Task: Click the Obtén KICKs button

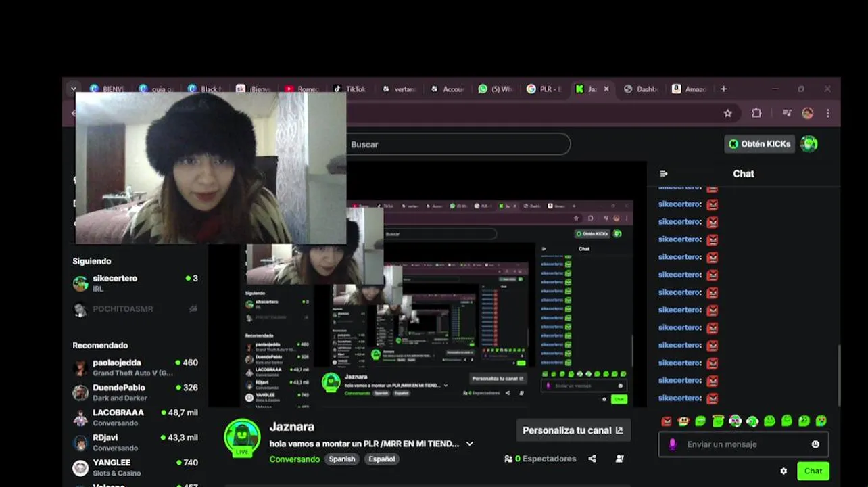Action: click(760, 143)
